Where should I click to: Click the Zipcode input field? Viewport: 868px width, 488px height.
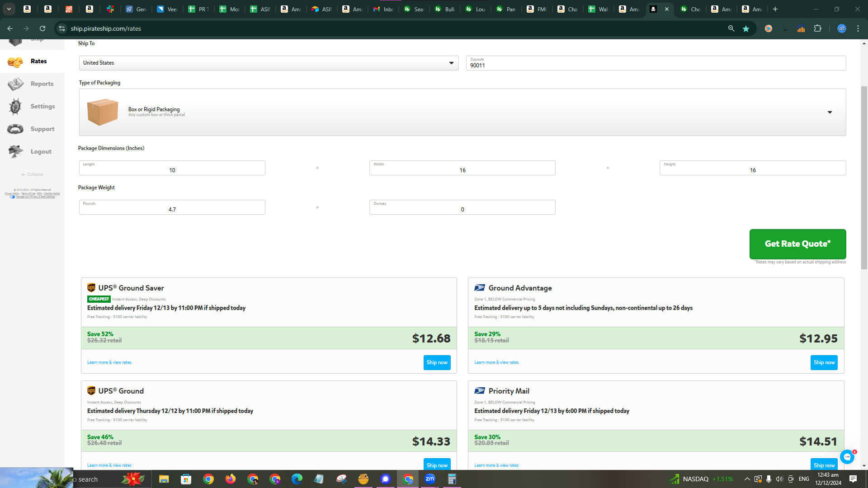[656, 63]
